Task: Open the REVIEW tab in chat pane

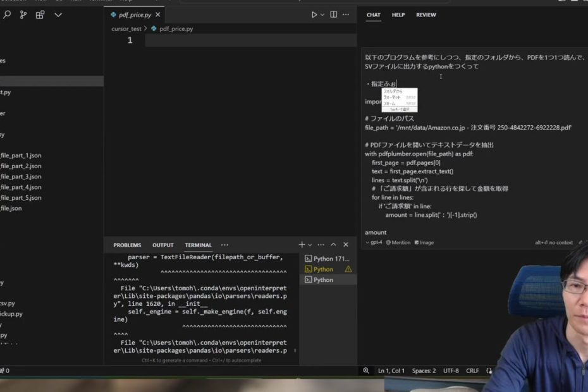Action: point(426,15)
